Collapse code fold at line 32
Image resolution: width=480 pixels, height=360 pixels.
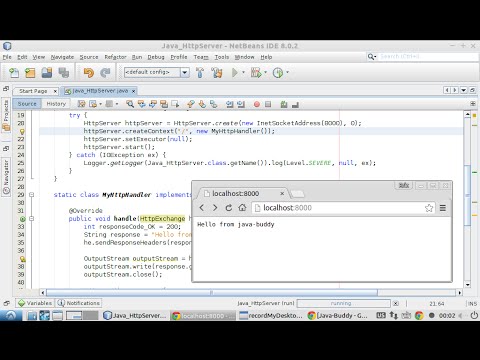click(31, 219)
